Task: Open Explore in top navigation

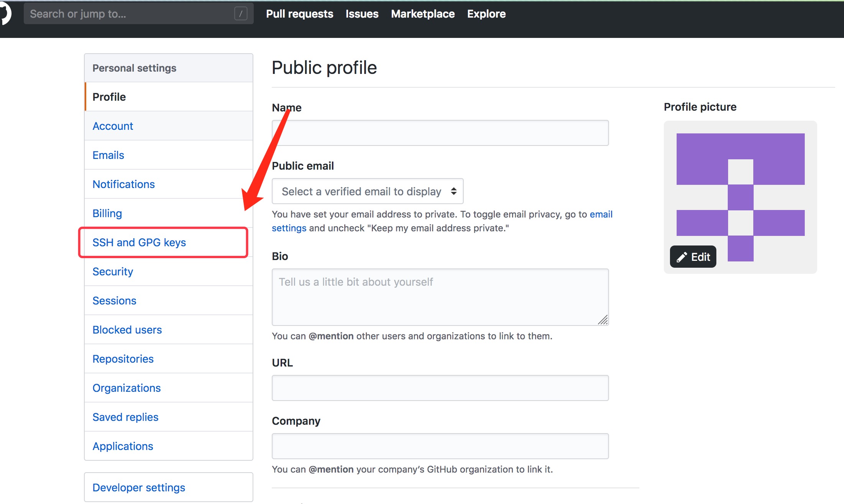Action: [486, 14]
